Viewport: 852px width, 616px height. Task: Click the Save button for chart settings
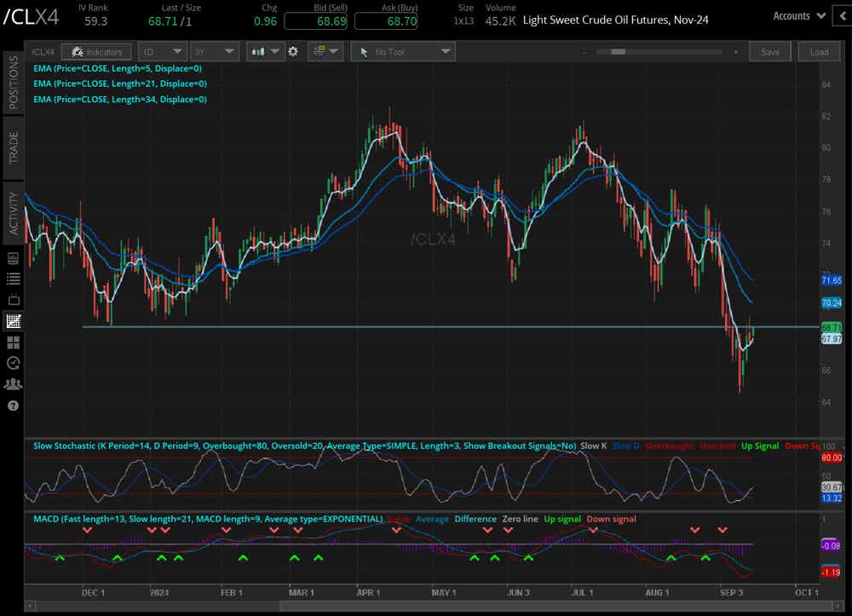tap(769, 51)
